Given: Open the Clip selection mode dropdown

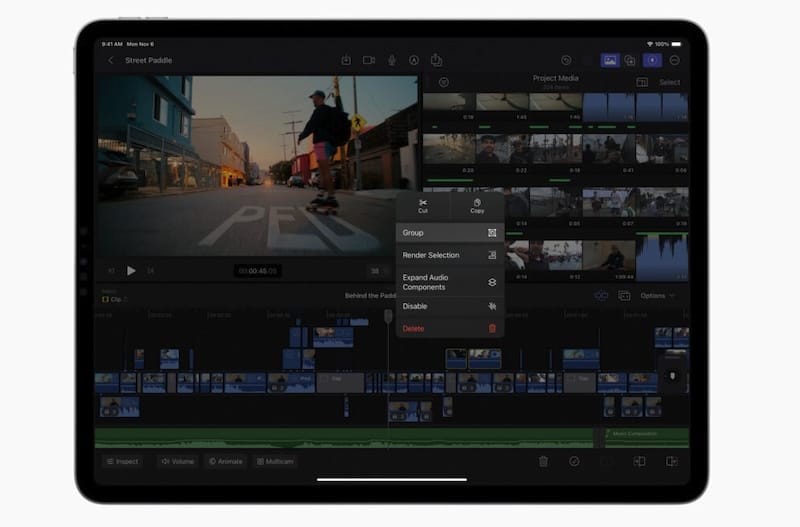Looking at the screenshot, I should [115, 299].
